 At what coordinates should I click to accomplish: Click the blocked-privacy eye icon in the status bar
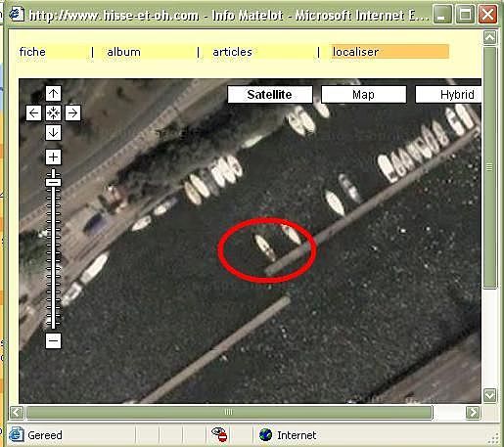click(219, 434)
